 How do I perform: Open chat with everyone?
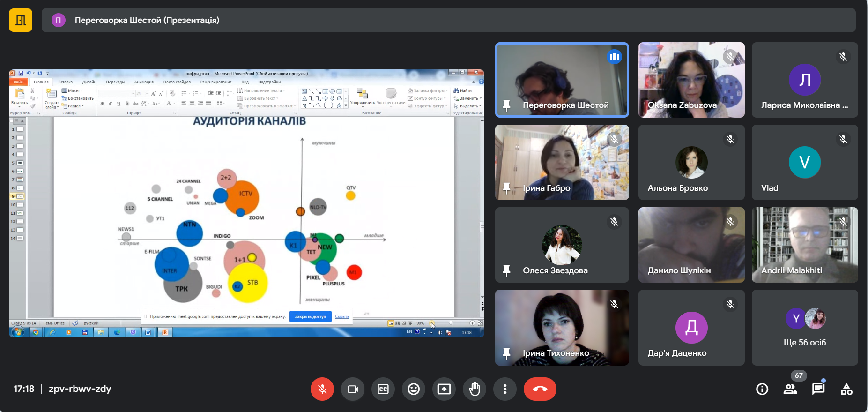point(818,389)
